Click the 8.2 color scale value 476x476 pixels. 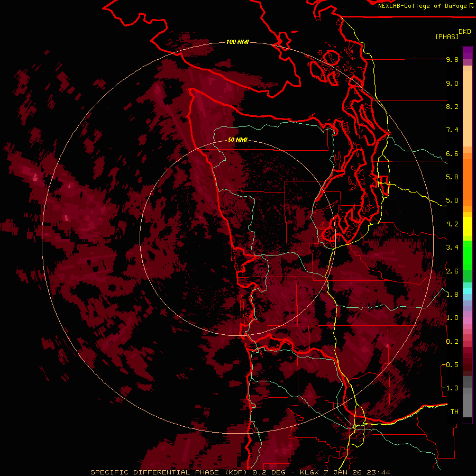452,106
